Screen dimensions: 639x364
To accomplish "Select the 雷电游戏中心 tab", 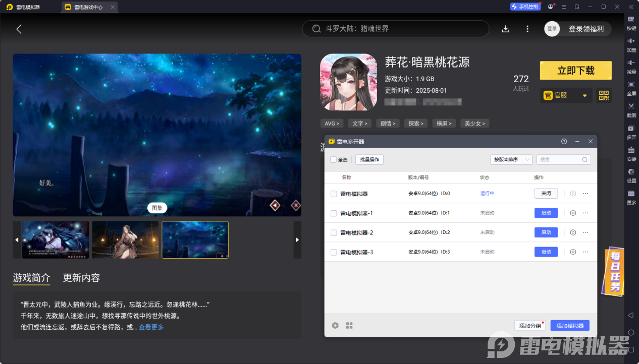I will coord(89,7).
